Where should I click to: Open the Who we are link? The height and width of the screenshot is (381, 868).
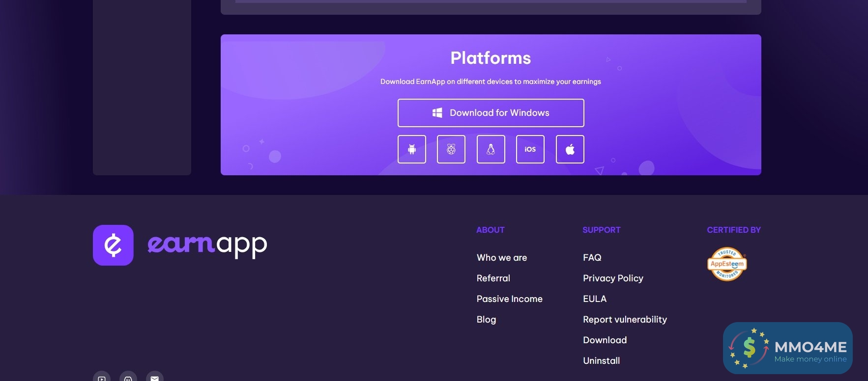tap(502, 258)
